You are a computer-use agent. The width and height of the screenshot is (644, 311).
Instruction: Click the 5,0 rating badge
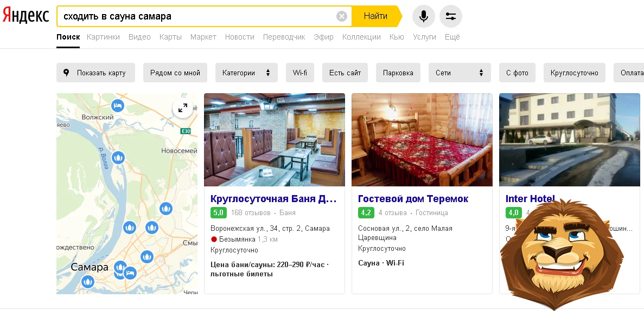tap(219, 213)
